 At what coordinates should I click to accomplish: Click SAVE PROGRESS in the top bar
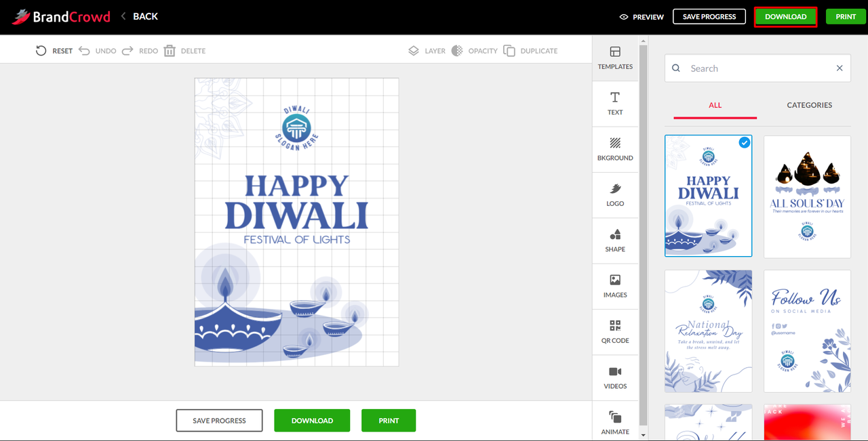(709, 17)
